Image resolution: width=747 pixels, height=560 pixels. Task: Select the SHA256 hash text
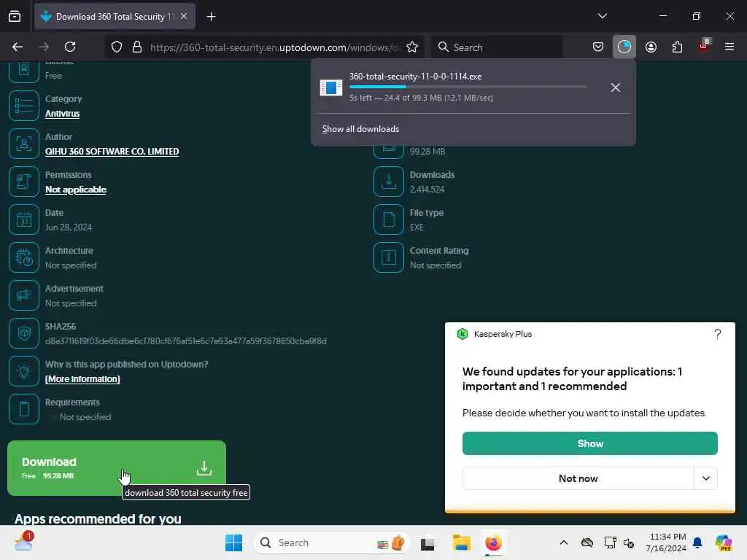[186, 341]
